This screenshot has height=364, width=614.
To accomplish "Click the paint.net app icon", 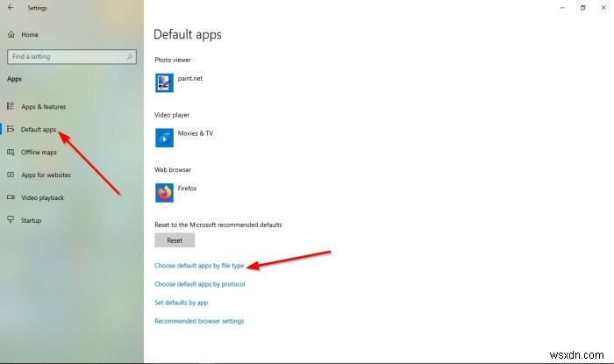I will [164, 82].
